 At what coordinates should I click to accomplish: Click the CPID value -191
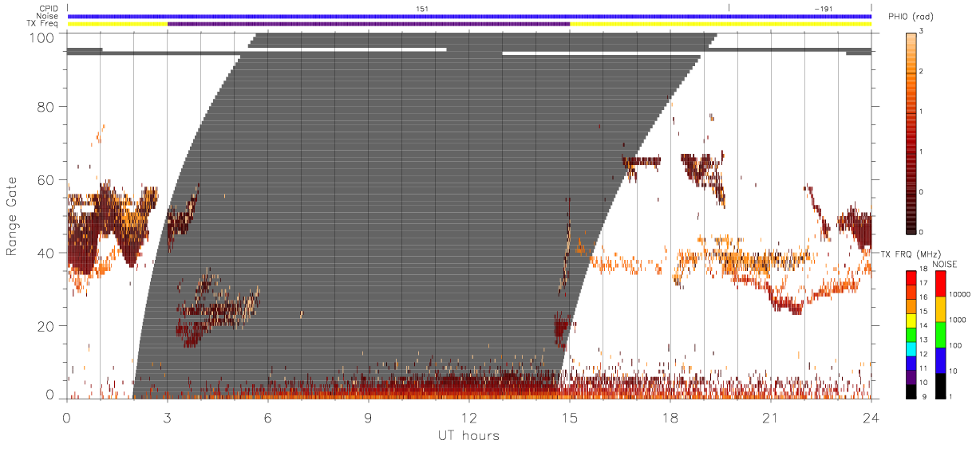pyautogui.click(x=823, y=9)
